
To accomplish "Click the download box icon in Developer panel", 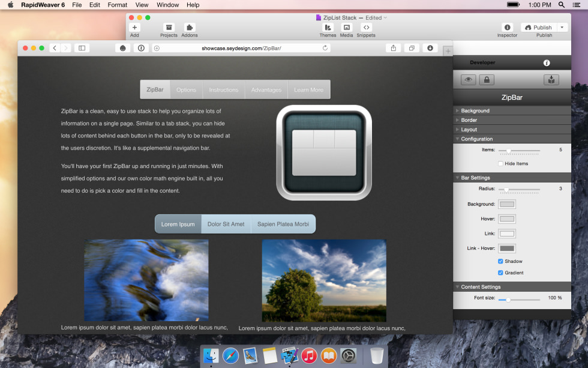I will [551, 79].
